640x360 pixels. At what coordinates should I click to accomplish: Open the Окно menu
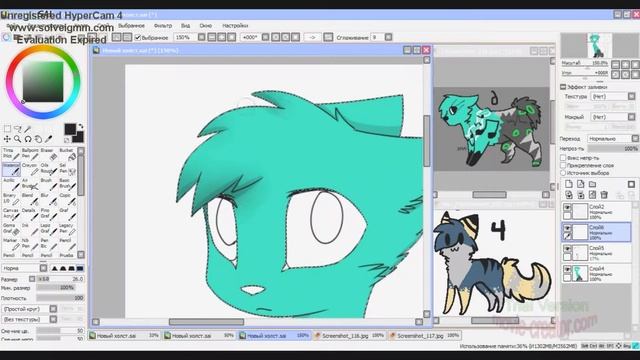coord(206,26)
